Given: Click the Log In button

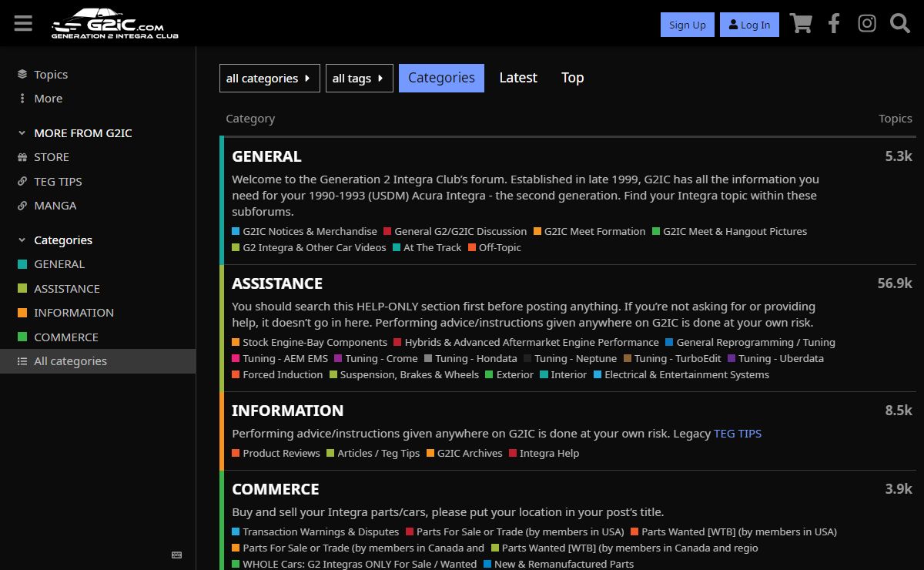Looking at the screenshot, I should [749, 25].
